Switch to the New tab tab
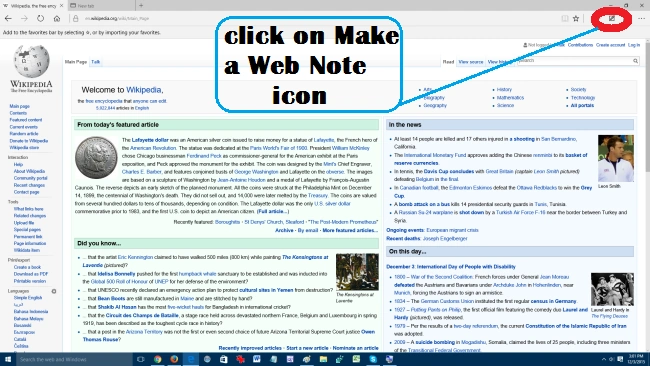 [101, 5]
